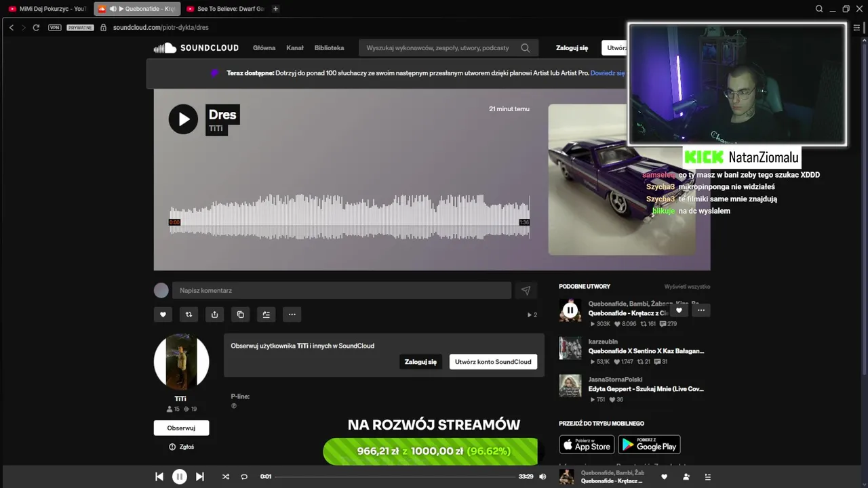Like the Dres track with the heart icon
Screen dimensions: 868x488
(x=163, y=314)
